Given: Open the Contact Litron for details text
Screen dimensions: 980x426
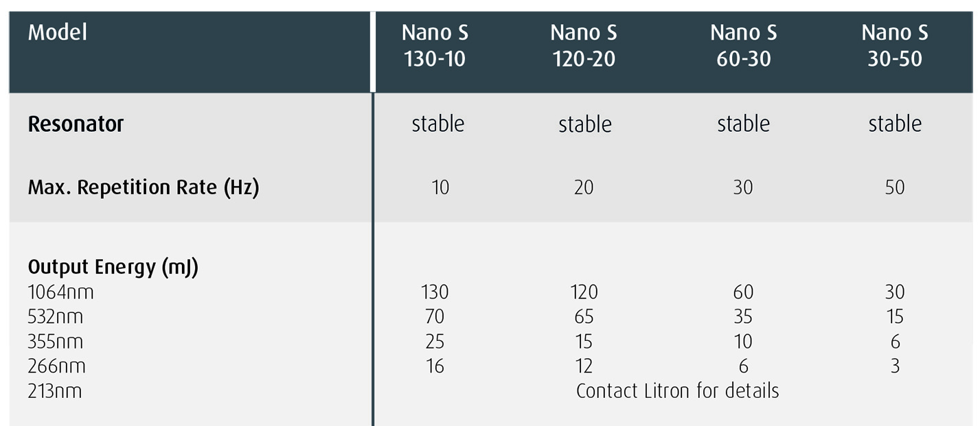Looking at the screenshot, I should point(677,391).
